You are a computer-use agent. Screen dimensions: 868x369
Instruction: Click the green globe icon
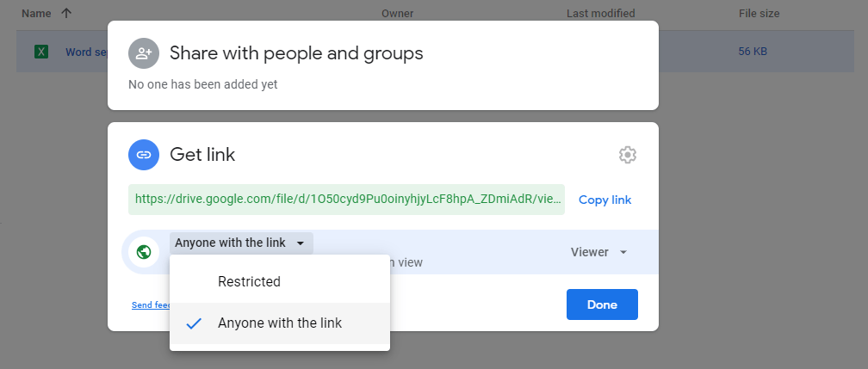[143, 252]
